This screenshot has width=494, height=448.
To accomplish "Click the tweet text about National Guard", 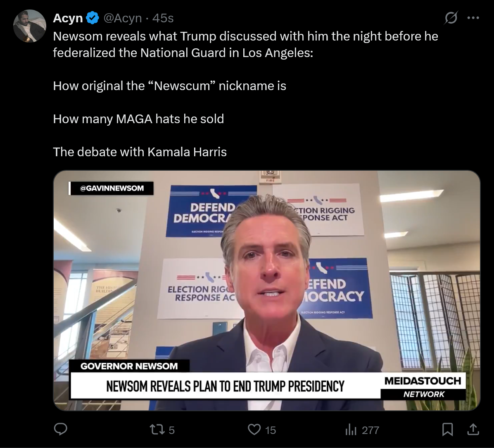I will click(246, 45).
